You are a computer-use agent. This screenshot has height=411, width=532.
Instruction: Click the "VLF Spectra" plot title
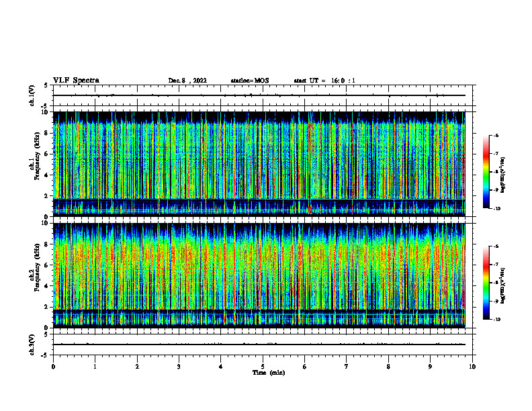click(76, 81)
